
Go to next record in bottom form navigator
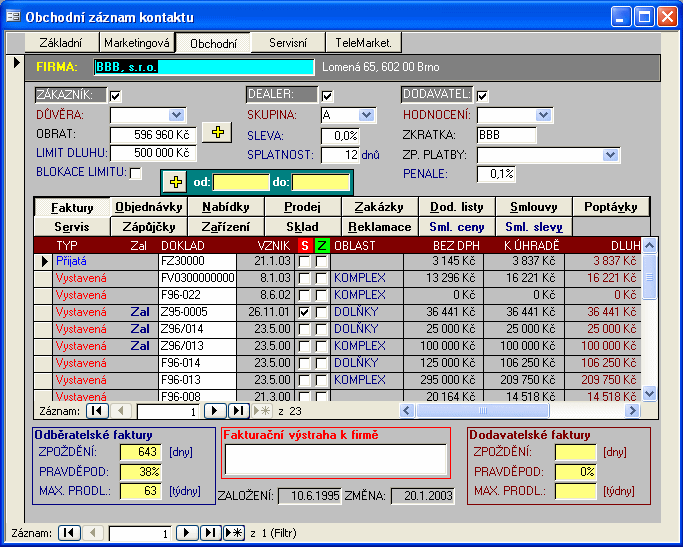click(187, 533)
